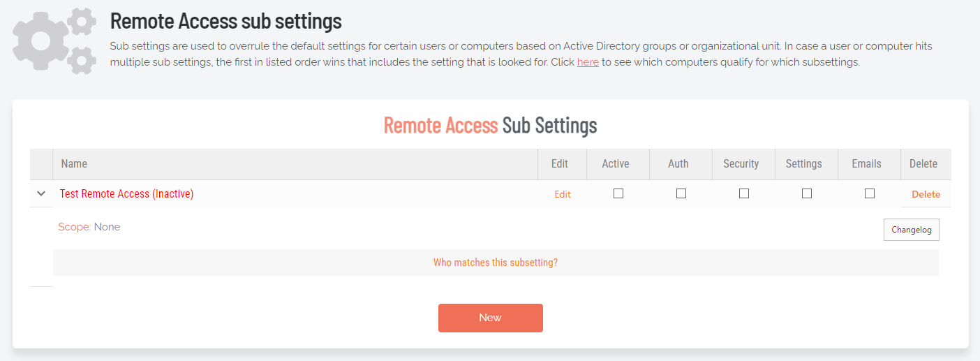This screenshot has width=980, height=361.
Task: Toggle the Auth checkbox
Action: pyautogui.click(x=681, y=193)
